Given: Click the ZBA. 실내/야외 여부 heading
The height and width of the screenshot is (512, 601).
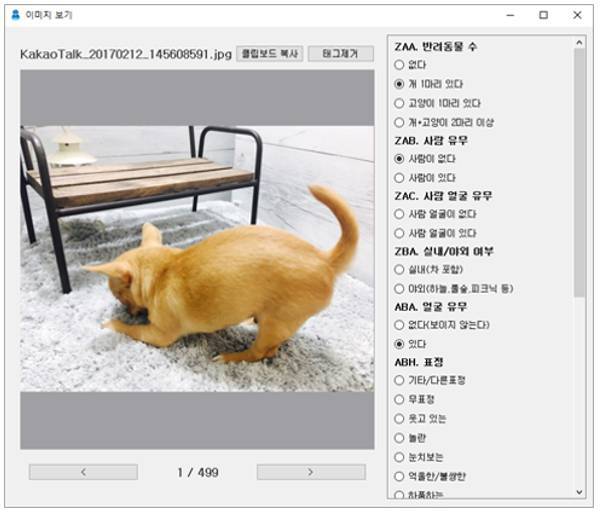Looking at the screenshot, I should 444,251.
